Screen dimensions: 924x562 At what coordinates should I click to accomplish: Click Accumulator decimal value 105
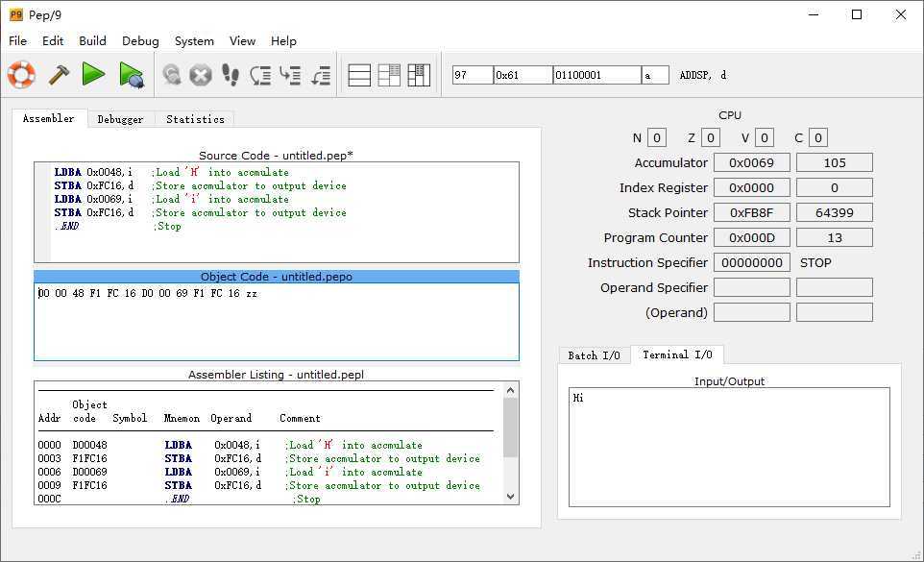pyautogui.click(x=835, y=162)
